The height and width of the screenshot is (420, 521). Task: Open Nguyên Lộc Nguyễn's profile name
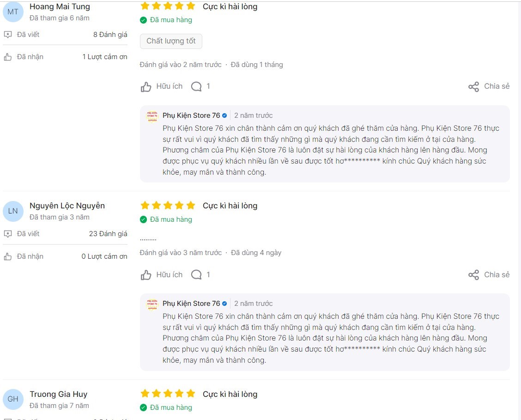click(x=67, y=206)
